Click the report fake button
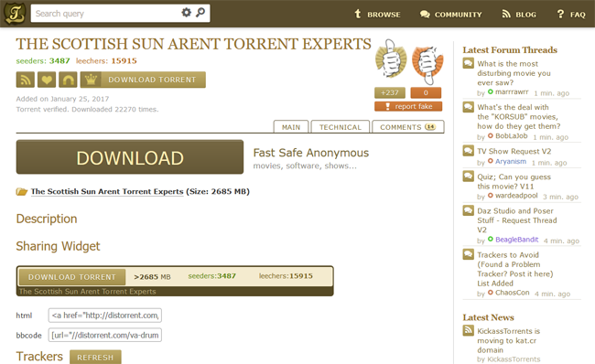The height and width of the screenshot is (364, 595). point(408,106)
